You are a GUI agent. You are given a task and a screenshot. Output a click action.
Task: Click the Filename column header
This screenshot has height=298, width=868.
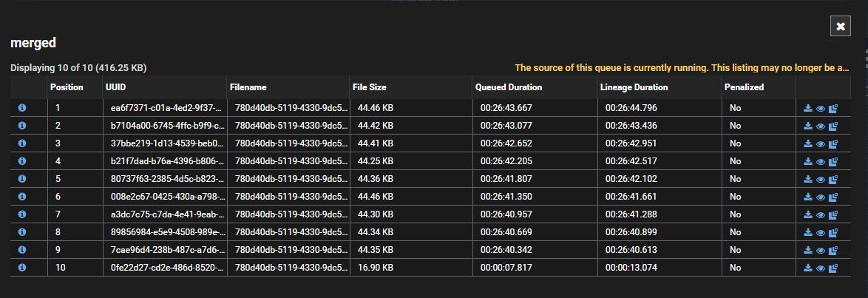[x=288, y=87]
